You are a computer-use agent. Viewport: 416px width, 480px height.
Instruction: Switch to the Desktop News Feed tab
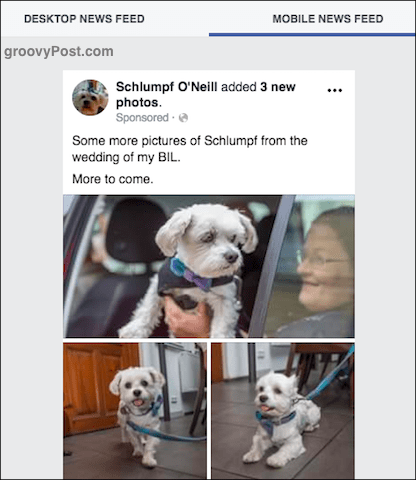click(84, 19)
